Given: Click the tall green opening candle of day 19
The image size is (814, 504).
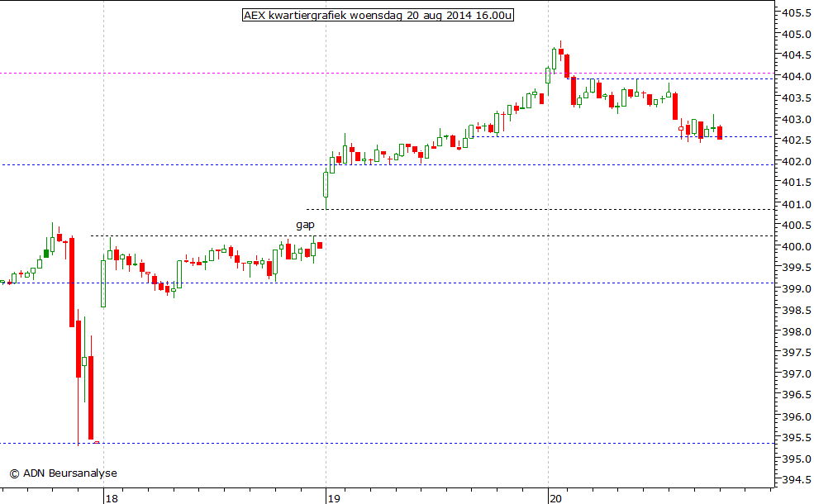Looking at the screenshot, I should pos(326,189).
